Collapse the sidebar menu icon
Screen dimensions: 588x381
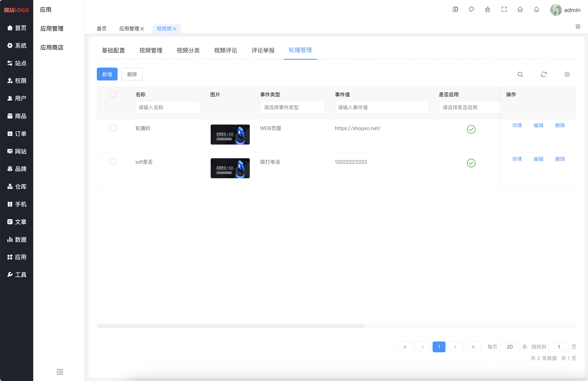(60, 371)
